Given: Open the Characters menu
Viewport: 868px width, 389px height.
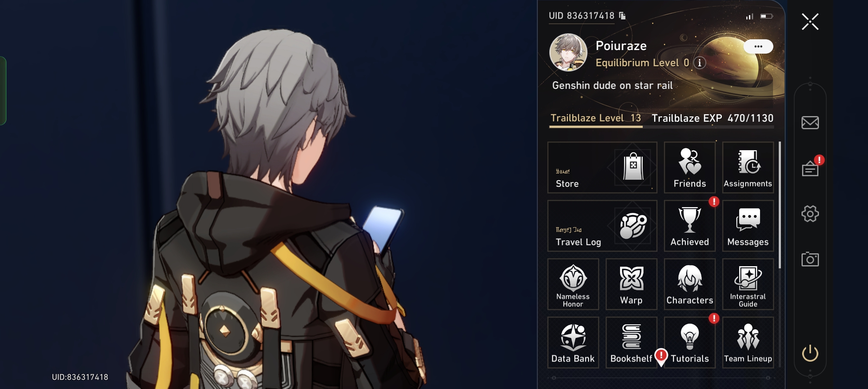Looking at the screenshot, I should pyautogui.click(x=690, y=284).
